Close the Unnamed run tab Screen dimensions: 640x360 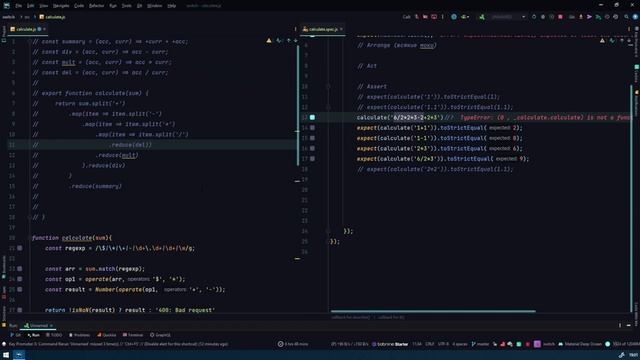tap(51, 325)
